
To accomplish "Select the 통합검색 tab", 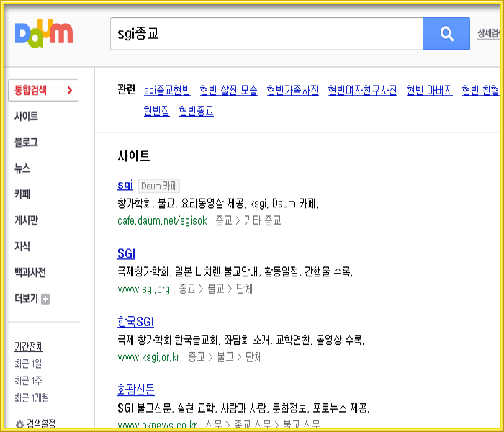I will (43, 90).
